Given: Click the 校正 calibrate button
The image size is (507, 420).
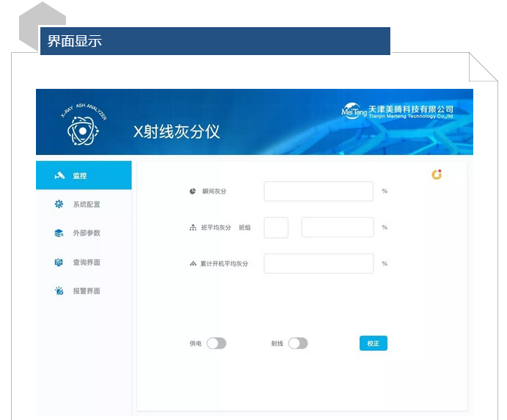Looking at the screenshot, I should [373, 344].
